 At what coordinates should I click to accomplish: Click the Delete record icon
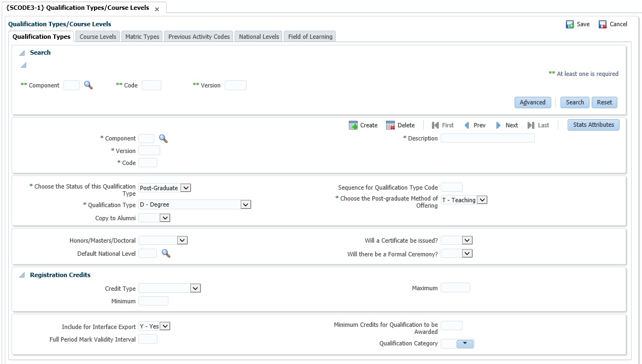(x=390, y=125)
